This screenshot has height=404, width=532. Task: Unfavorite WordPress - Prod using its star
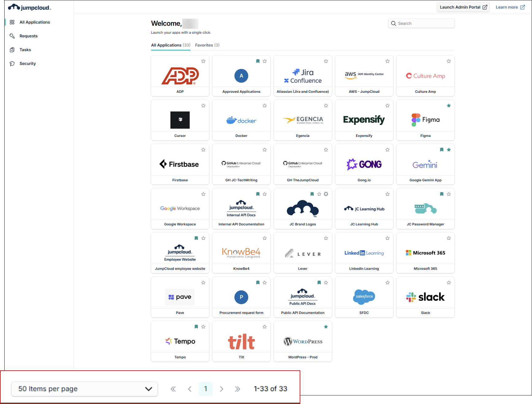[x=326, y=327]
